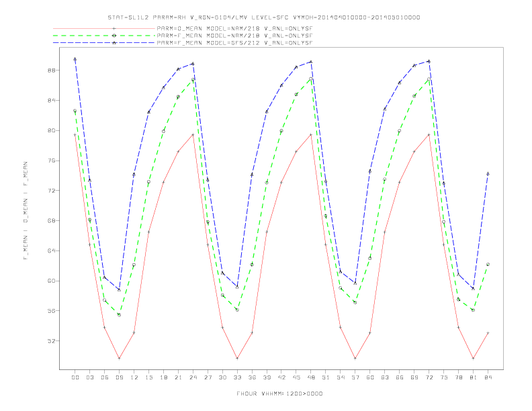532x411 pixels.
Task: Click the x-axis tick label 81
Action: tap(474, 377)
